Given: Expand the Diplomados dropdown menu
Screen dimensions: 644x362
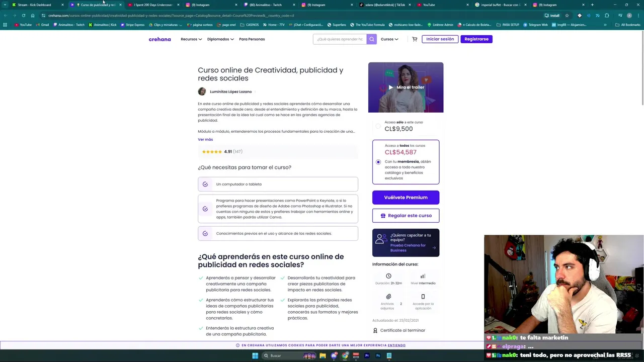Looking at the screenshot, I should [220, 39].
